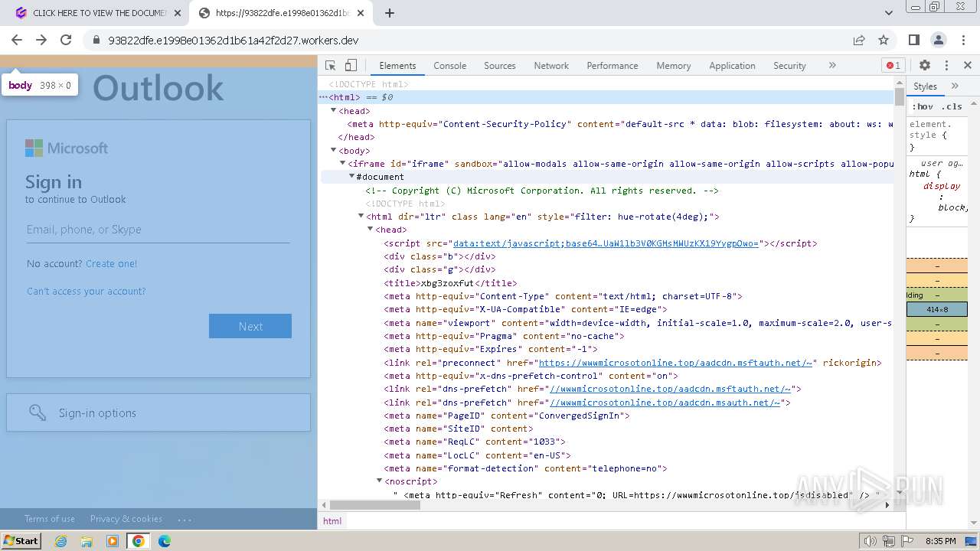Viewport: 980px width, 551px height.
Task: Switch to CLICK HERE TO VIEW THE DOCUMENT tab
Action: 98,13
